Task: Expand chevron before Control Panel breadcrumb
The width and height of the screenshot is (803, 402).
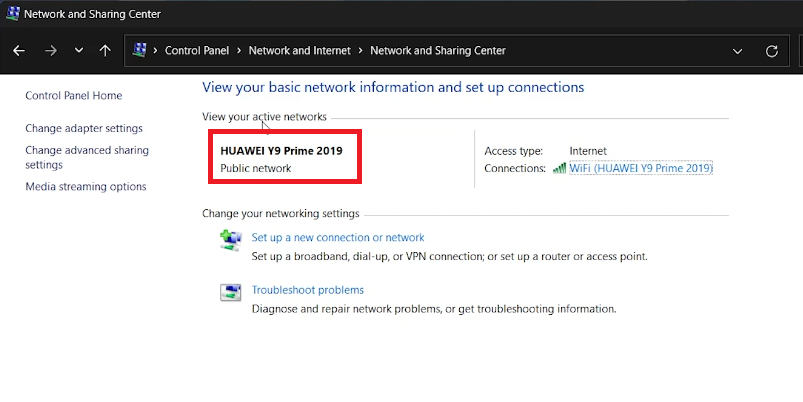Action: tap(155, 51)
